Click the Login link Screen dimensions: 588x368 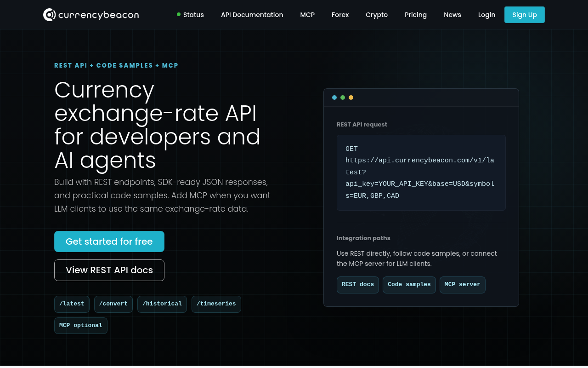tap(486, 15)
